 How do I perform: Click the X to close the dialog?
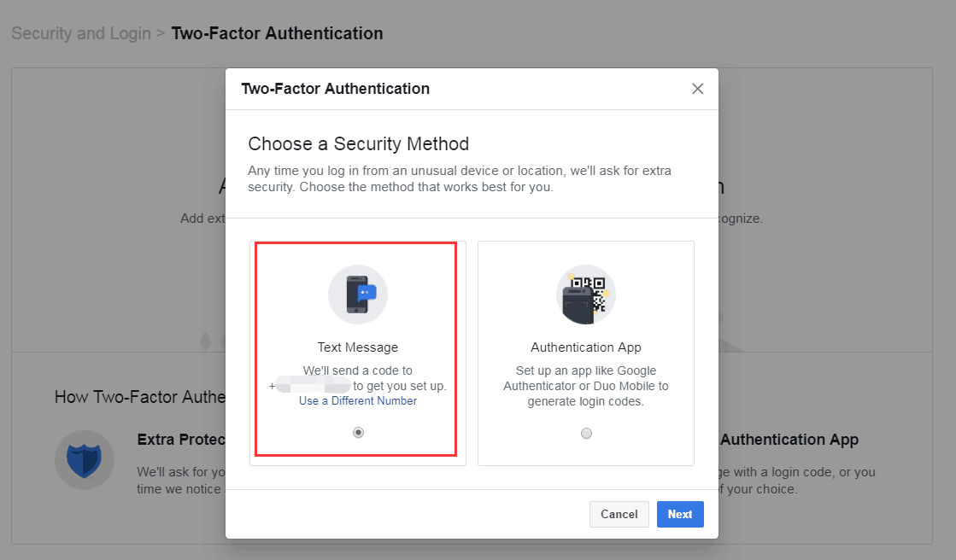697,88
